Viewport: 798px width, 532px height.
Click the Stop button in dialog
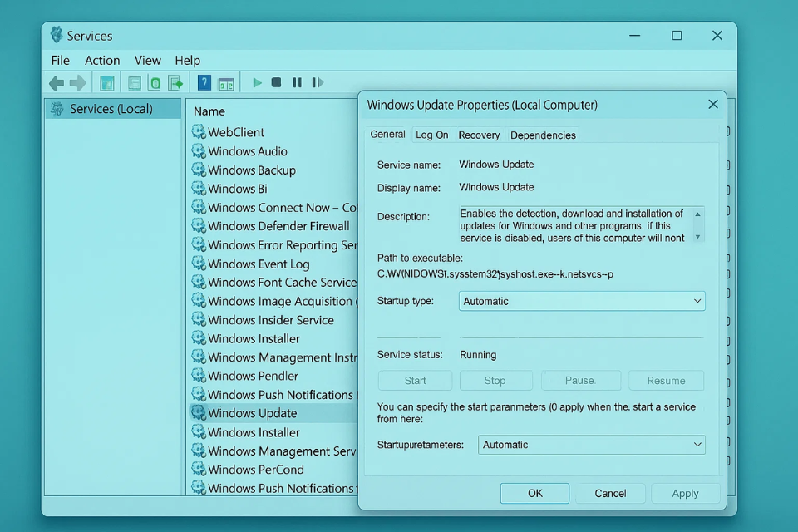(495, 381)
